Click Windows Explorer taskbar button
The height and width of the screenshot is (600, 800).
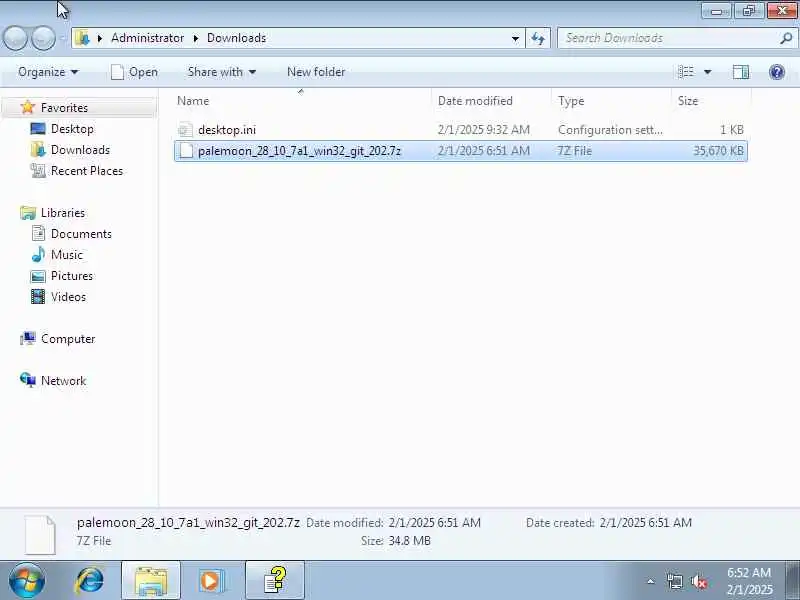(x=151, y=580)
